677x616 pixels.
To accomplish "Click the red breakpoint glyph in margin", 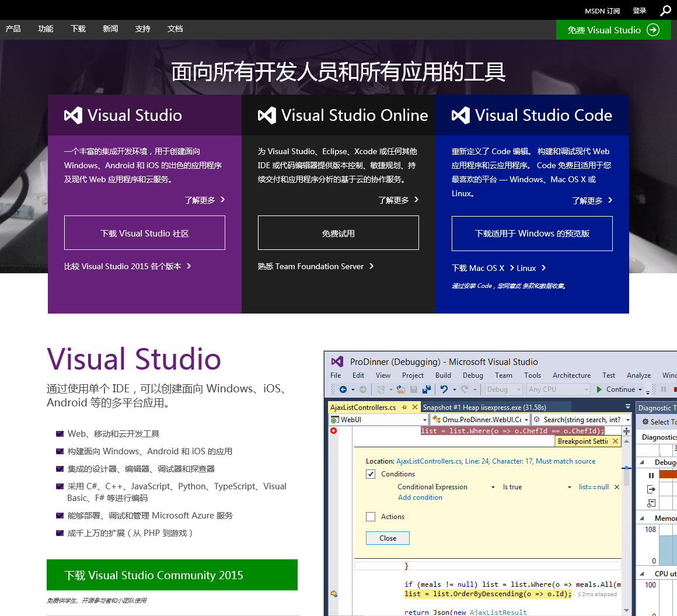I will (x=334, y=431).
